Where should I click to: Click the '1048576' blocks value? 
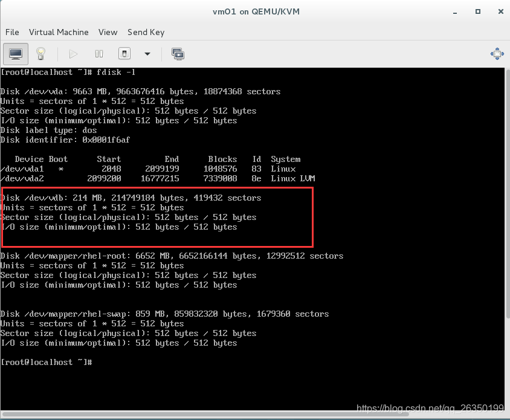pos(220,169)
